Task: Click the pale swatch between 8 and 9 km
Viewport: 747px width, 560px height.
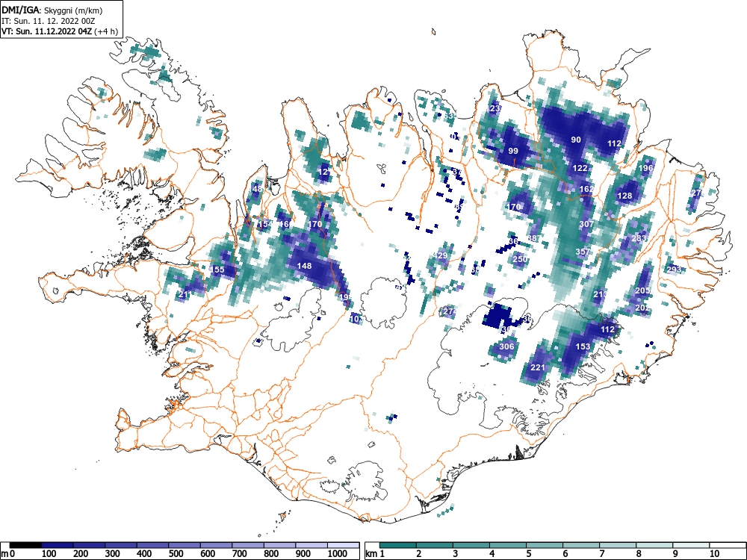Action: click(x=654, y=545)
